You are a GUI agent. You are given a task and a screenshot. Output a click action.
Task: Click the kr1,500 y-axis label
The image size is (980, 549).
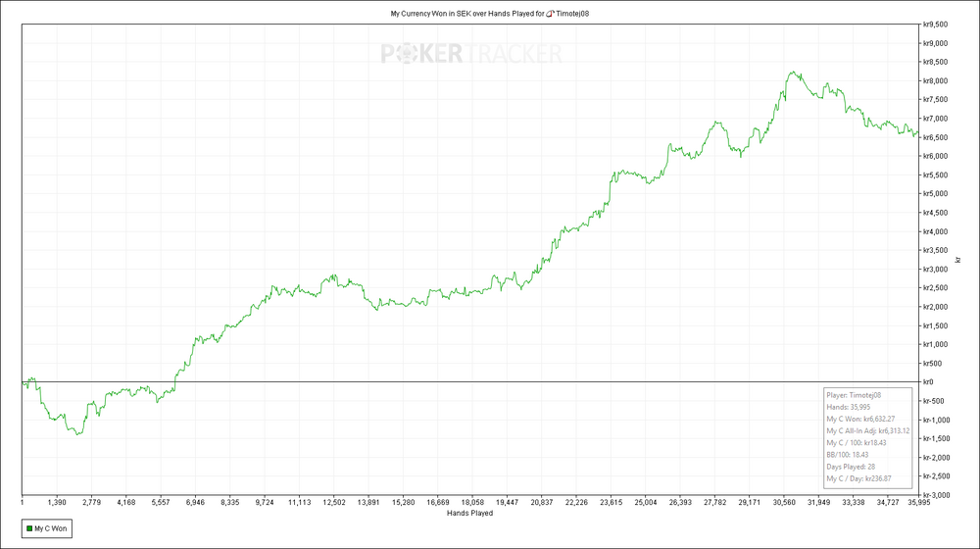click(x=935, y=325)
